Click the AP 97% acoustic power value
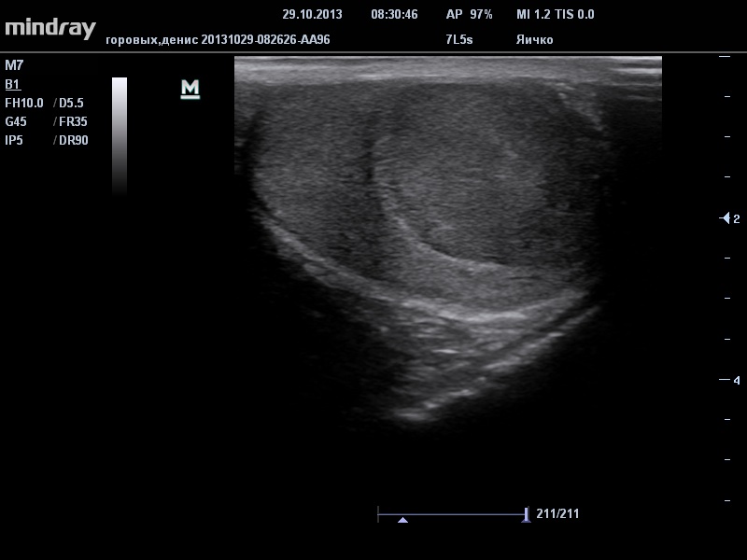 pos(470,14)
